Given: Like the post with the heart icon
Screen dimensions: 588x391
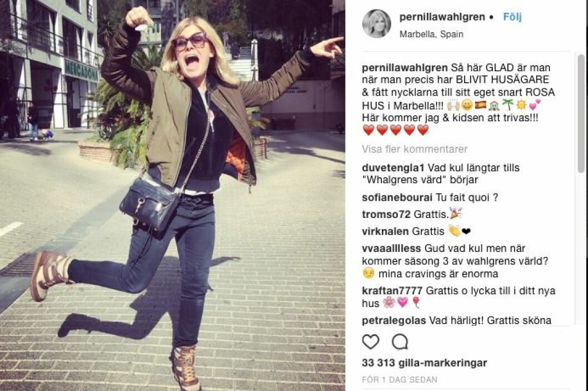Looking at the screenshot, I should [x=371, y=342].
